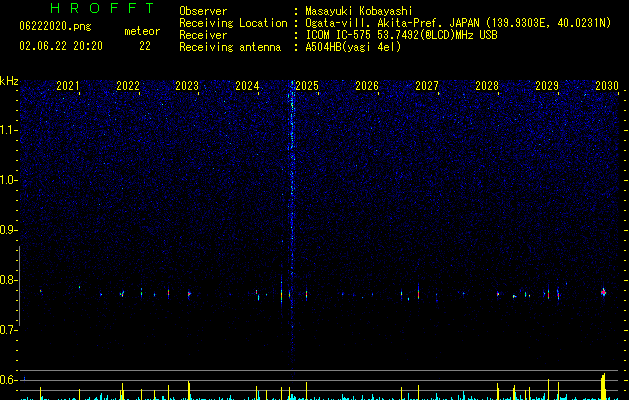The height and width of the screenshot is (400, 629).
Task: Click the HROFFT title text
Action: pyautogui.click(x=102, y=8)
